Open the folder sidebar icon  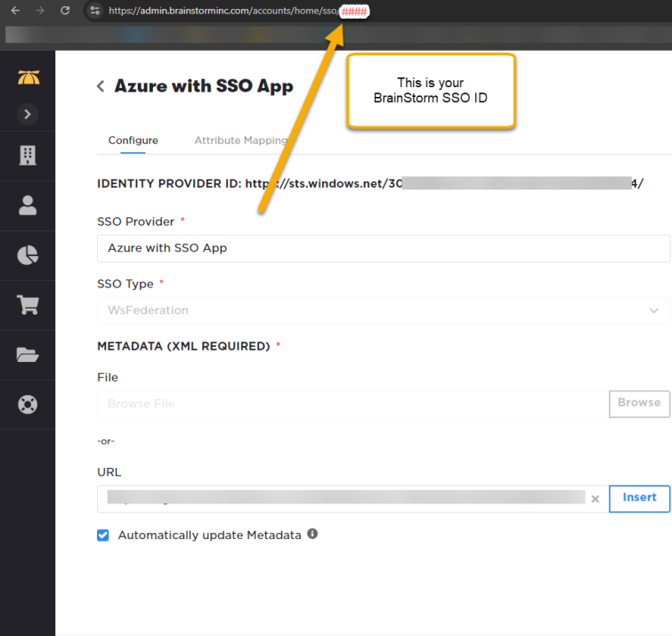[28, 355]
